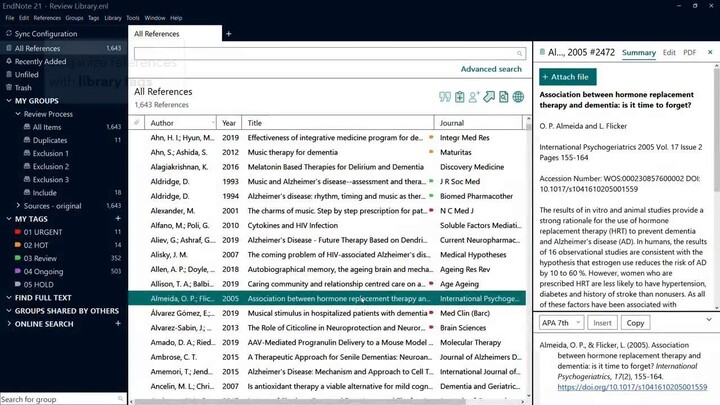
Task: Add a new tag with plus icon
Action: pos(118,219)
